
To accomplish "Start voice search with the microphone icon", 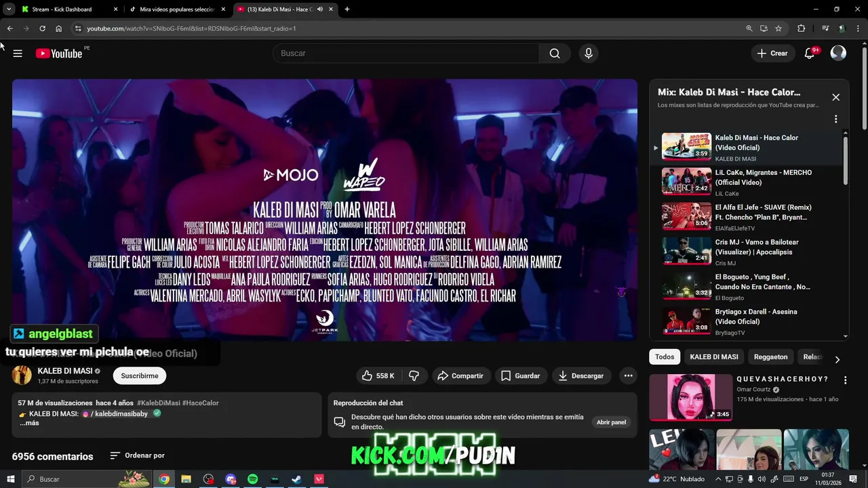I will (588, 54).
